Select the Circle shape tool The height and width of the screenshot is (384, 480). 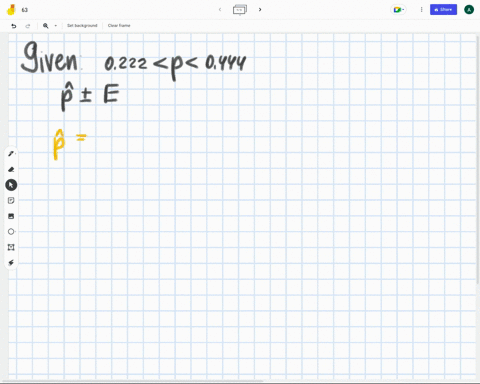tap(11, 231)
